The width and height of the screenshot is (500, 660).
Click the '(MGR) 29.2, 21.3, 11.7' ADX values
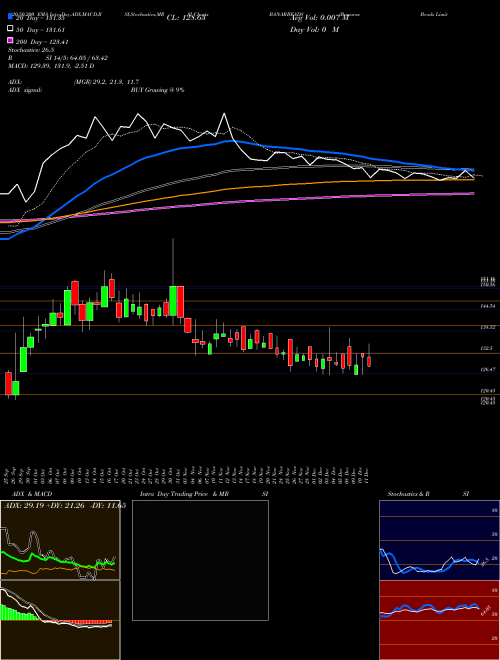click(106, 82)
